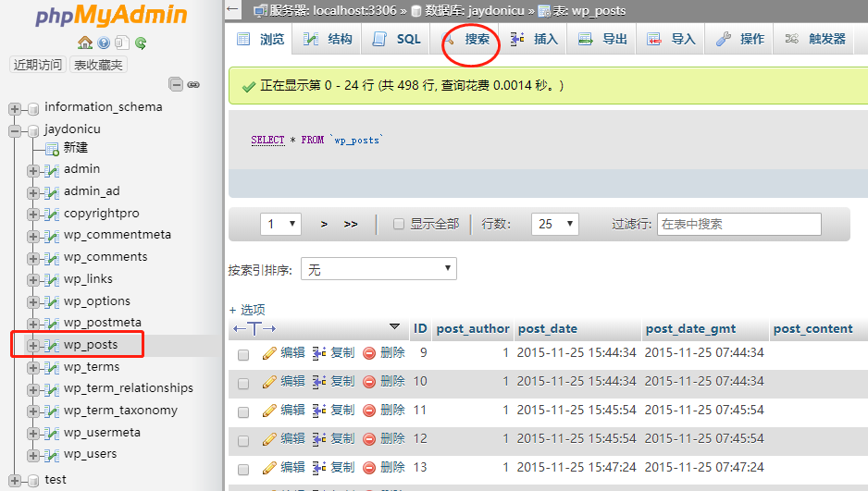Screen dimensions: 868x491
Task: Click the hide navigation panel arrow
Action: [x=232, y=9]
